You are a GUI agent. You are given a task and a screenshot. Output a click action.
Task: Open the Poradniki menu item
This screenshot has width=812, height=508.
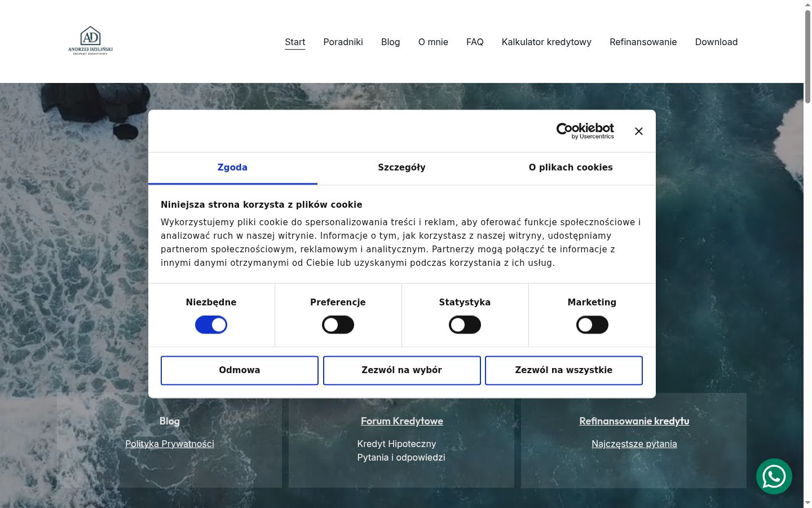(343, 42)
